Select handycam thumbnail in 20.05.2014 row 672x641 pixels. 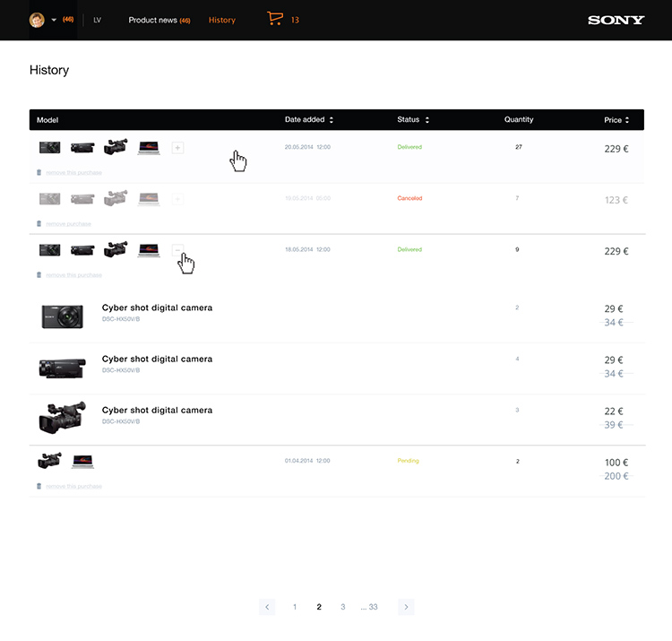82,148
